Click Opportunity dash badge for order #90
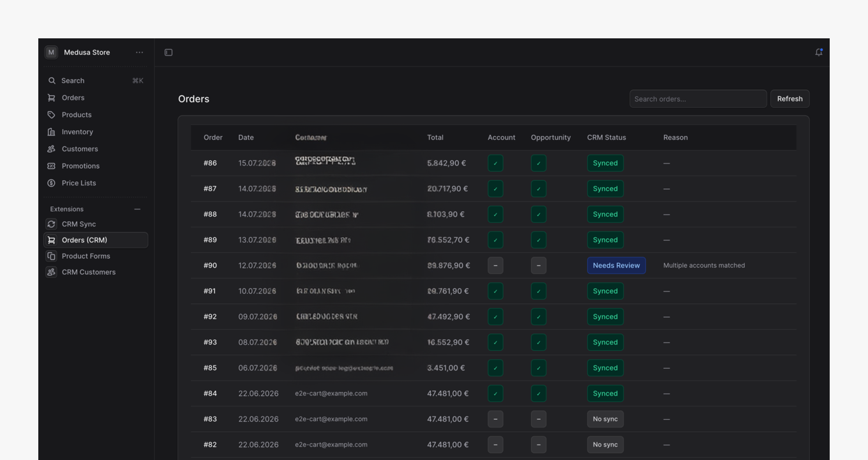The height and width of the screenshot is (460, 868). click(538, 265)
